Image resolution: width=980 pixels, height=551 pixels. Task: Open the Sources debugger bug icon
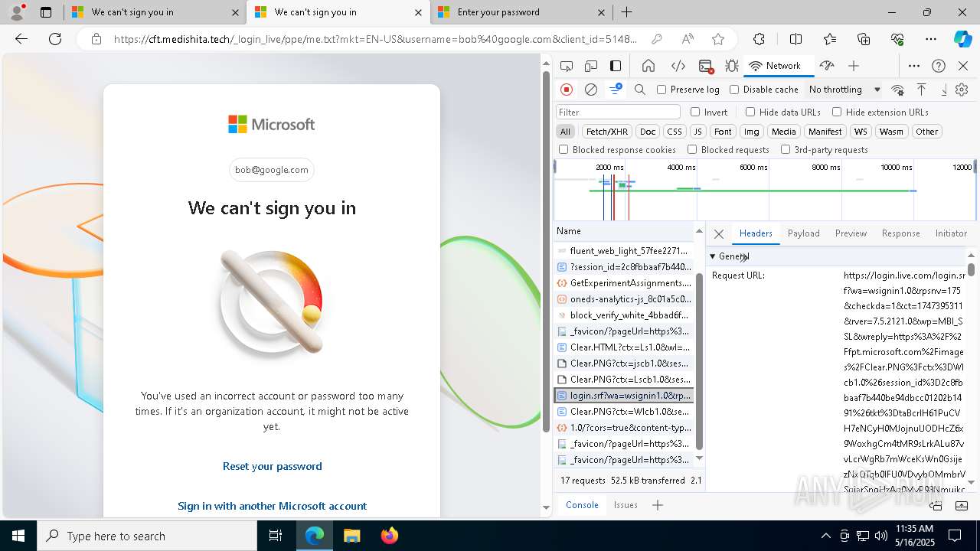[x=732, y=66]
